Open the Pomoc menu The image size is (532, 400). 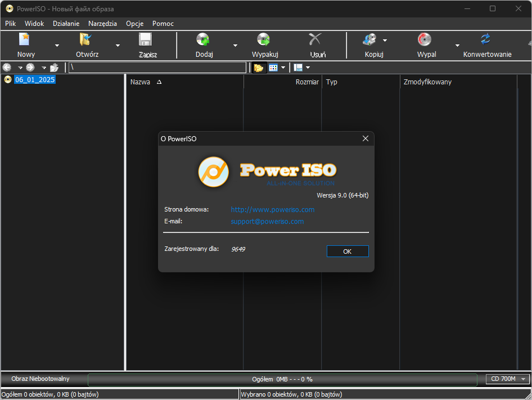(x=163, y=24)
